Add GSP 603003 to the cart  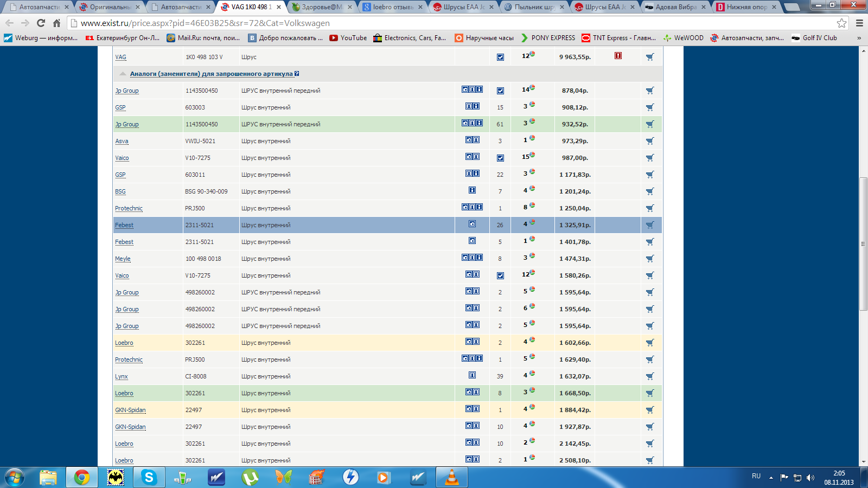pyautogui.click(x=650, y=107)
